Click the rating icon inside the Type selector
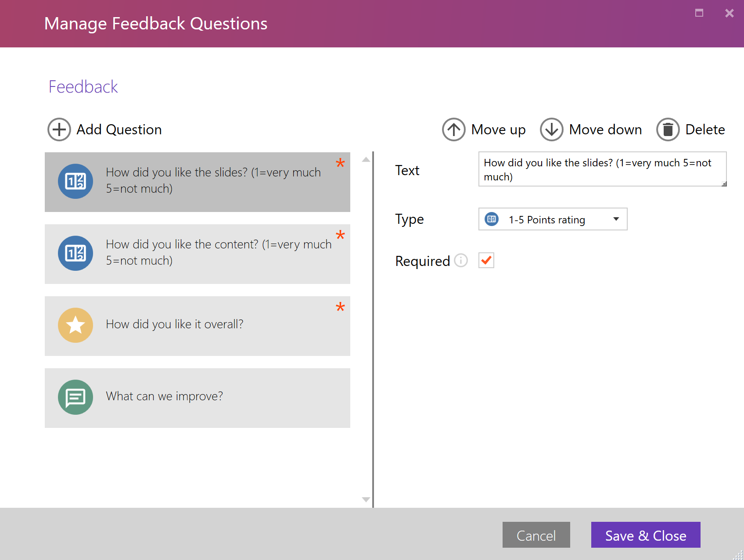This screenshot has height=560, width=744. 492,219
